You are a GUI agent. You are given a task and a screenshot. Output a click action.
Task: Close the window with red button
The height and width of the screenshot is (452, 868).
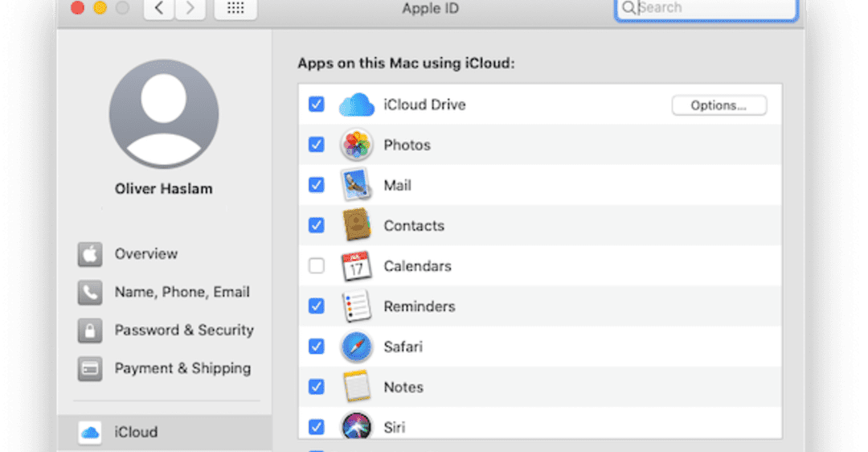[77, 8]
